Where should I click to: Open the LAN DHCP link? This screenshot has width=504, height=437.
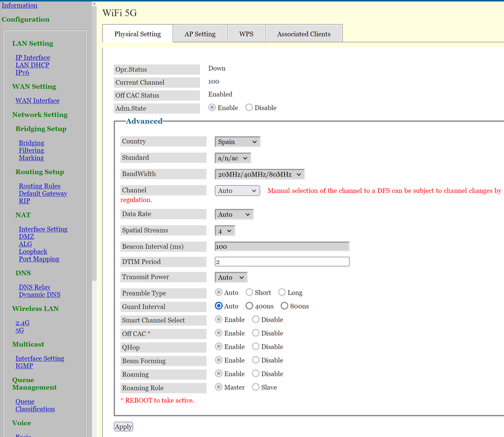(x=32, y=65)
